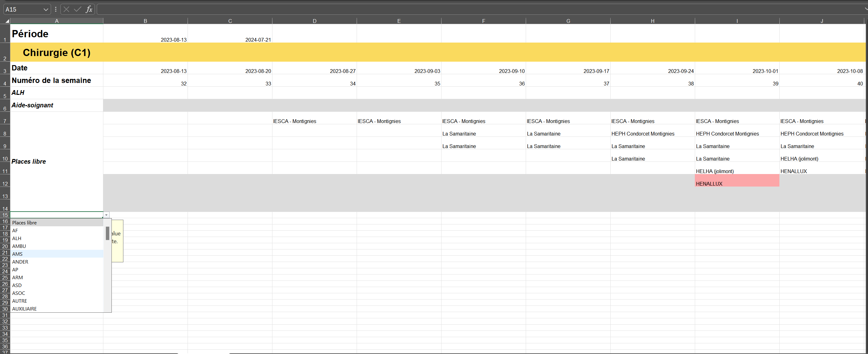Click date cell '2023-09-10'
The width and height of the screenshot is (868, 354).
click(x=483, y=68)
